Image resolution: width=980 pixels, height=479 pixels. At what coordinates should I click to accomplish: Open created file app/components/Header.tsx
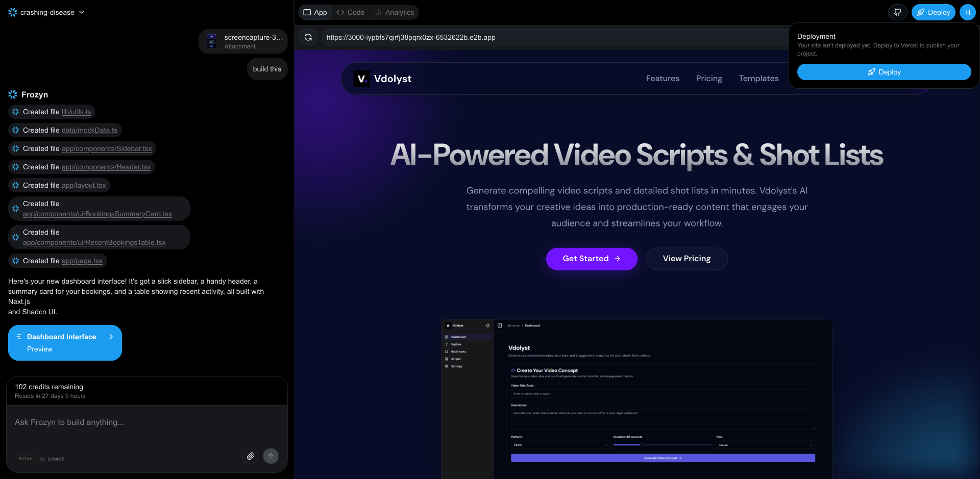click(106, 167)
